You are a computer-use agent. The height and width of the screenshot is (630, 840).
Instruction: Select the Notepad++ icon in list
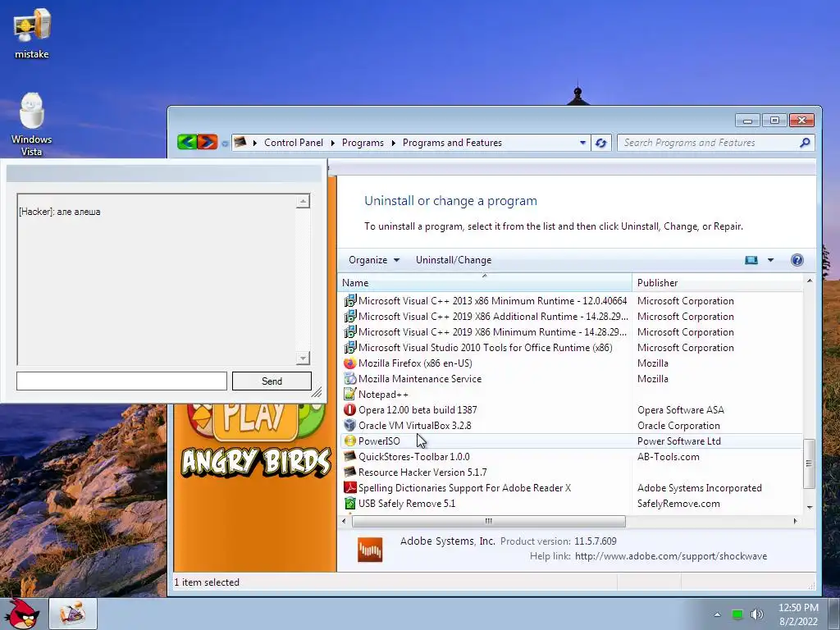[349, 394]
